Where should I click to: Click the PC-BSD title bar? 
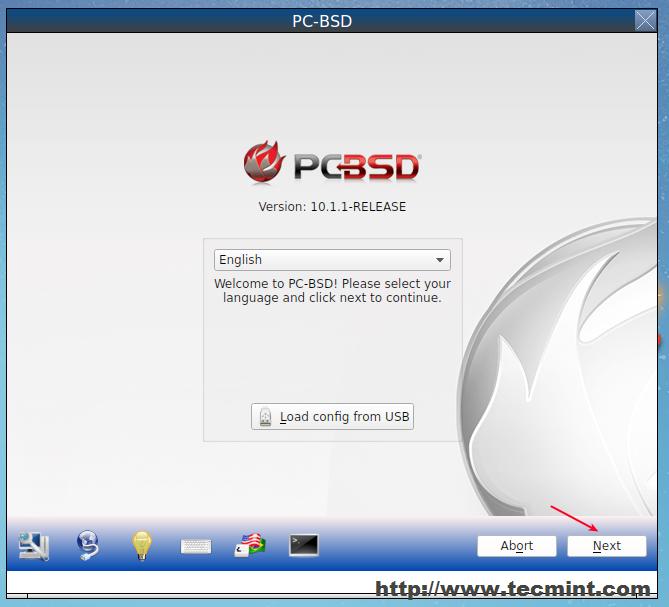click(322, 21)
